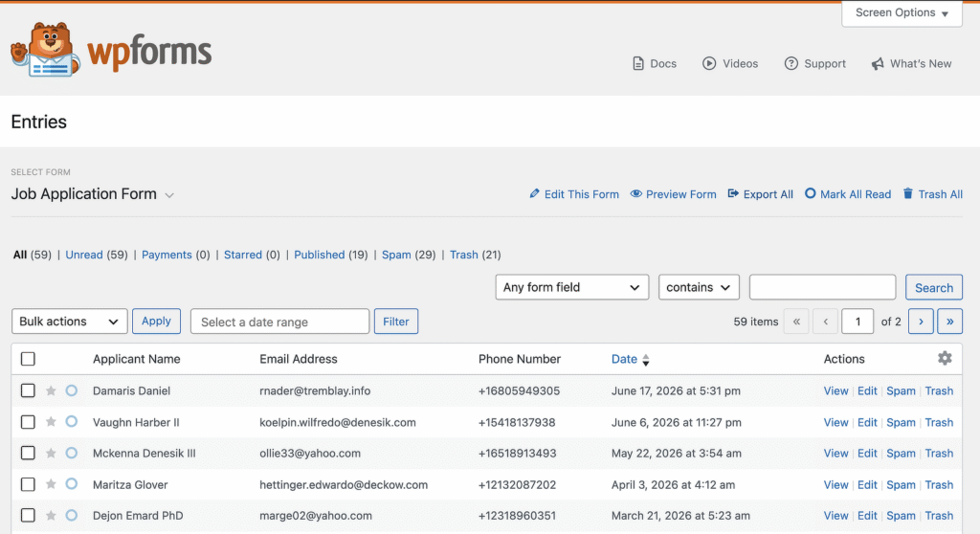The image size is (980, 534).
Task: Trash the Dejon Emard PhD entry
Action: 939,516
